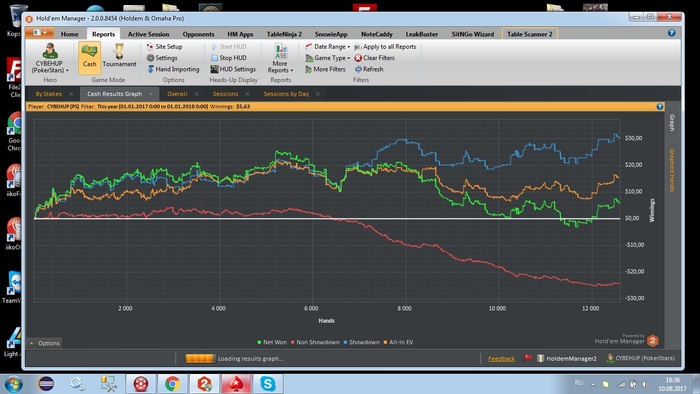Open the Opponents tab
700x394 pixels.
[198, 34]
